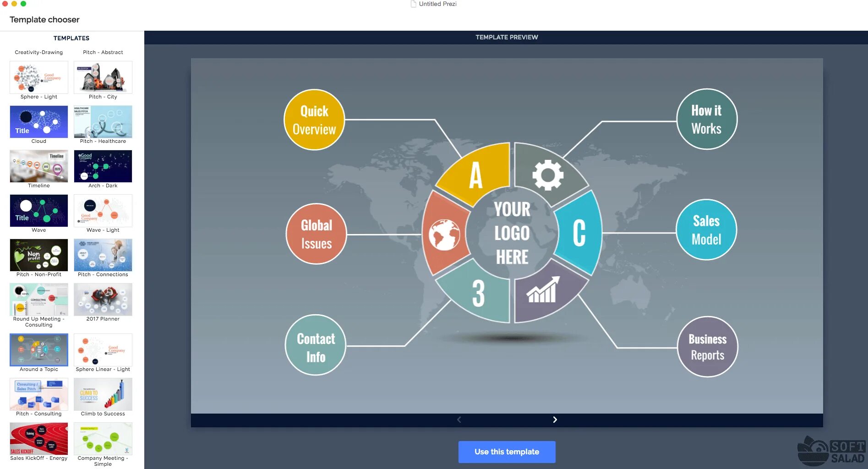Click the Pitch - Abstract template label
This screenshot has width=868, height=469.
pos(103,52)
